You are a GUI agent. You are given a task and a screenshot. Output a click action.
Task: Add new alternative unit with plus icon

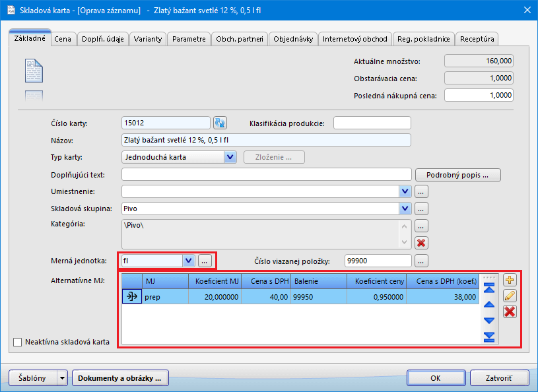click(x=510, y=280)
